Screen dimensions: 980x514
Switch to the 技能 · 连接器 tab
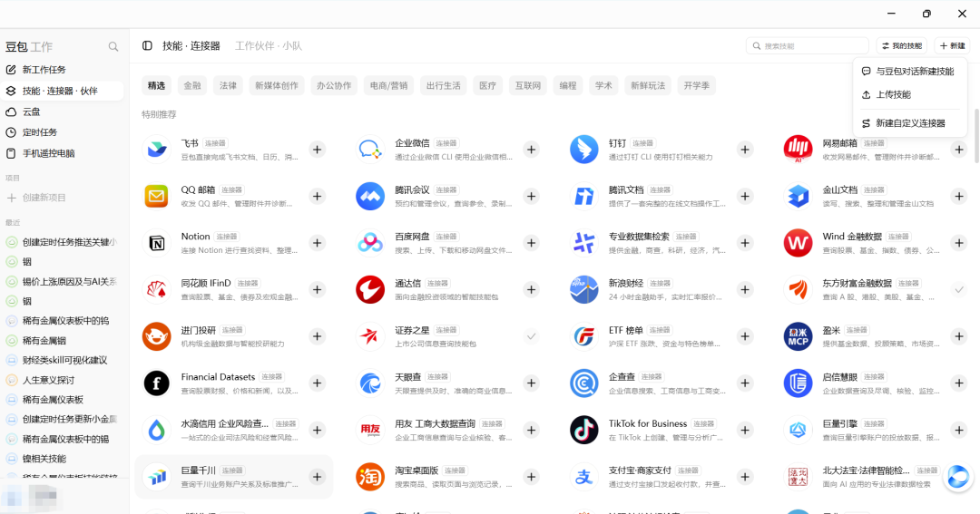(191, 45)
